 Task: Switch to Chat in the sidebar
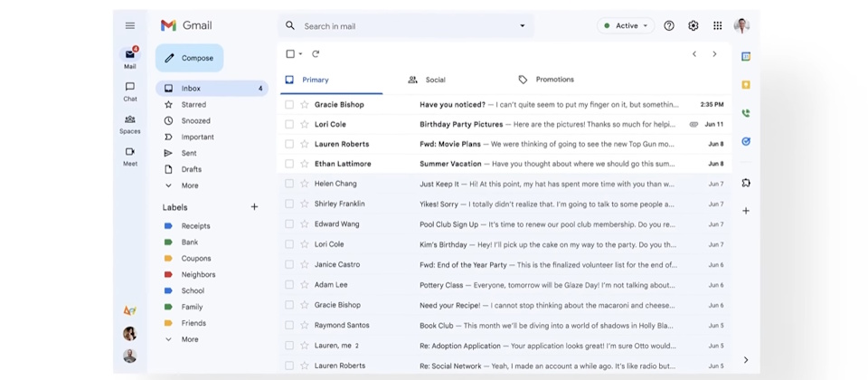pos(130,91)
